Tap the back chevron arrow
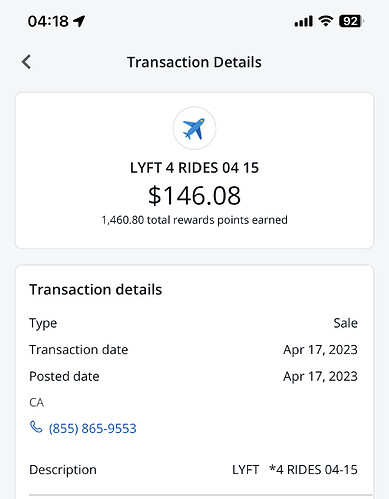Screen dimensions: 389x499 tap(26, 62)
